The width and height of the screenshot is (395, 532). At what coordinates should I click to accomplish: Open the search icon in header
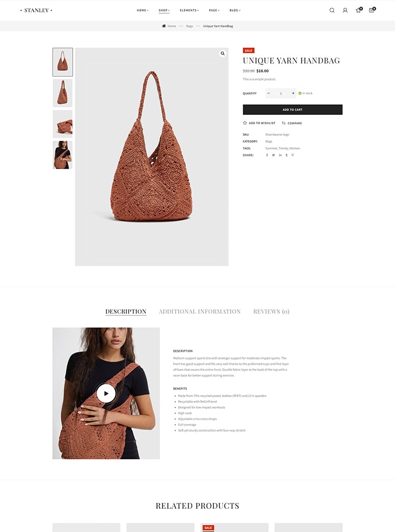click(332, 10)
